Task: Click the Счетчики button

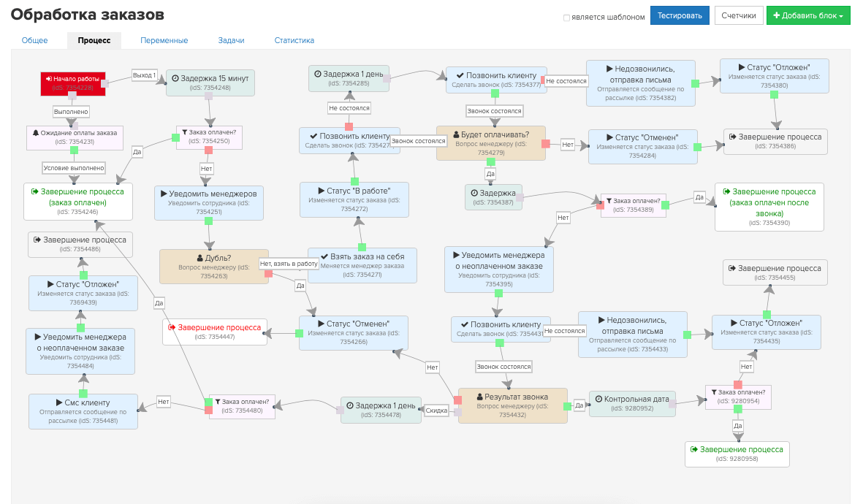Action: [x=739, y=15]
